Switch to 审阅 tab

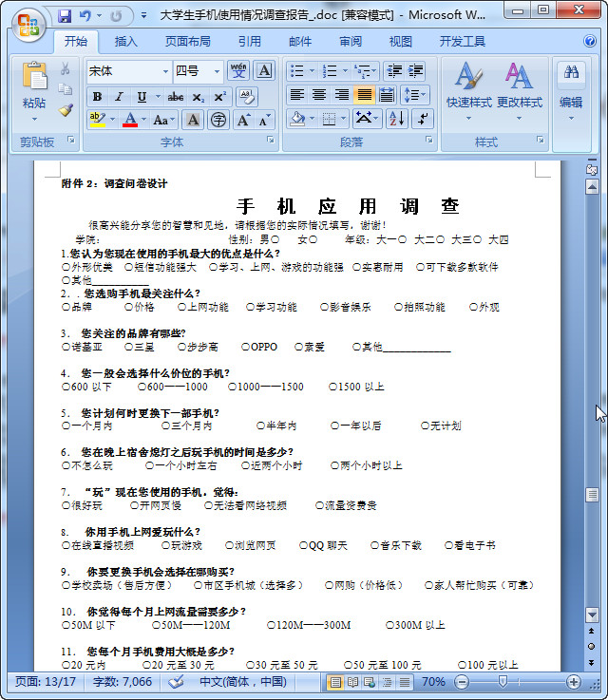tap(350, 42)
